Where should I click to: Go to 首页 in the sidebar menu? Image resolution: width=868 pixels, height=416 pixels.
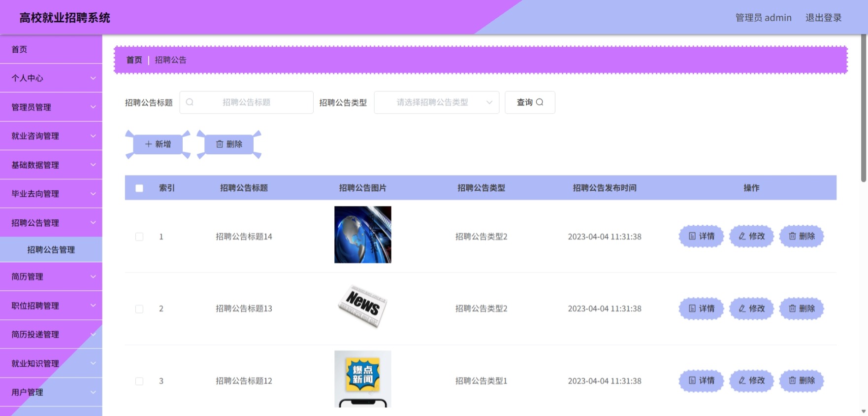[x=51, y=49]
